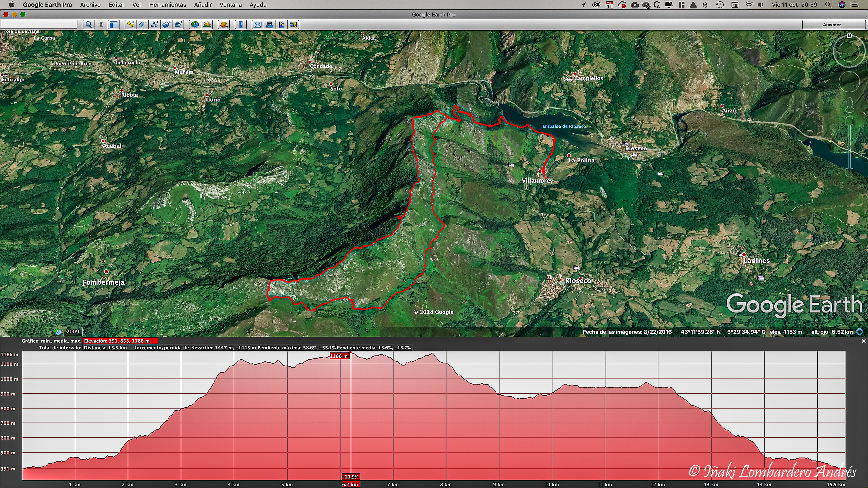Click the north N compass indicator
The width and height of the screenshot is (868, 488).
click(849, 36)
